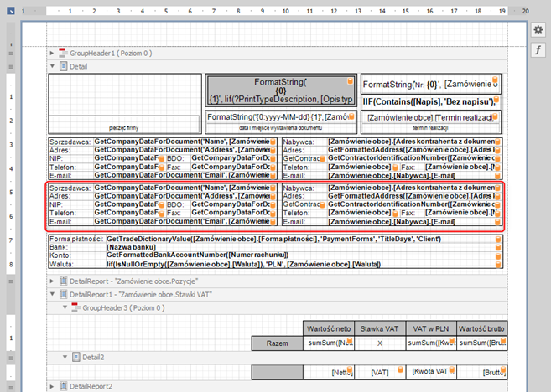This screenshot has width=551, height=392.
Task: Select the 'pieczęć firmy' label
Action: tap(122, 127)
